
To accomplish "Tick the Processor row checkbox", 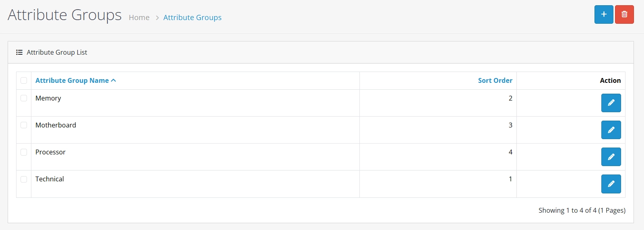I will pyautogui.click(x=24, y=152).
